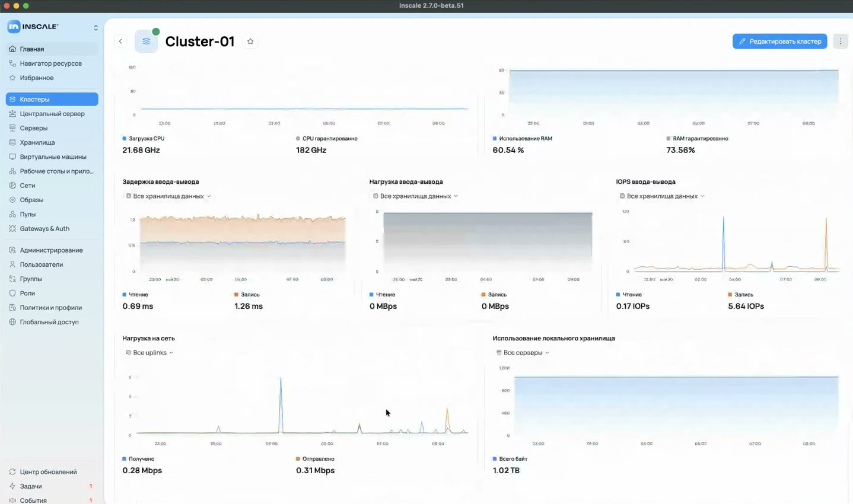The height and width of the screenshot is (504, 853).
Task: Click the Cluster-01 cluster icon with the green status dot
Action: pos(147,41)
